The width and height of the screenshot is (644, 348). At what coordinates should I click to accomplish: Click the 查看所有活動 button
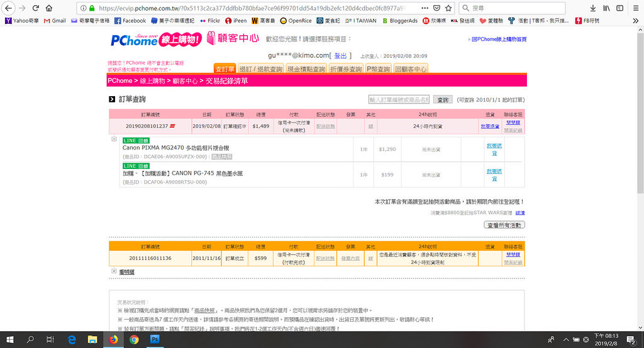504,225
